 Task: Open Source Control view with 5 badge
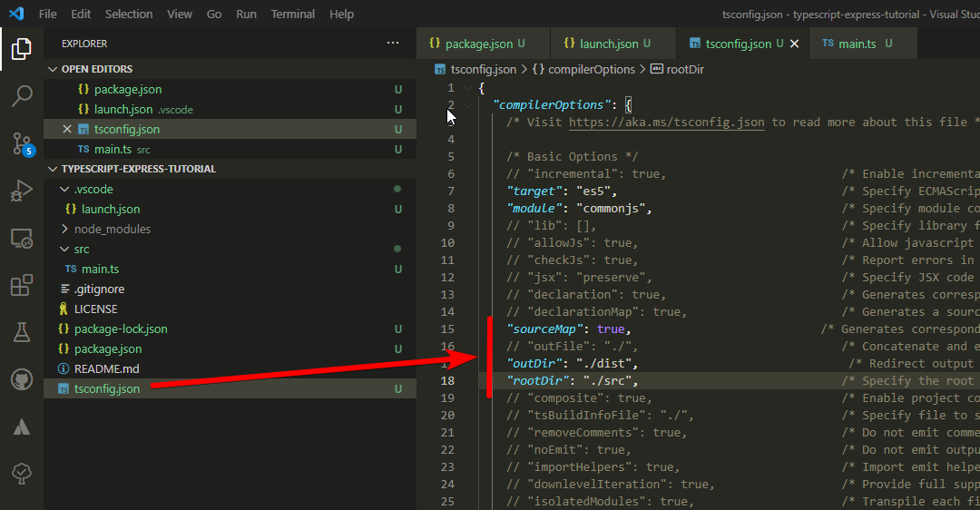[22, 143]
